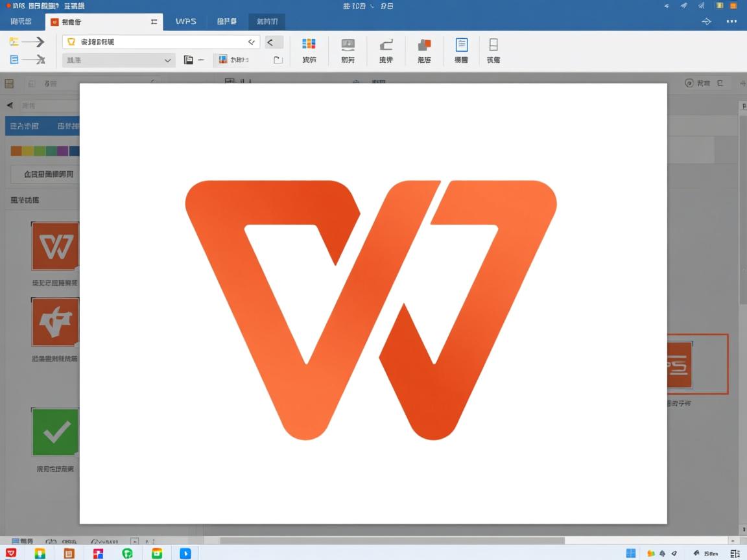This screenshot has height=560, width=747.
Task: Pick the purple color swatch in left panel
Action: click(x=62, y=151)
